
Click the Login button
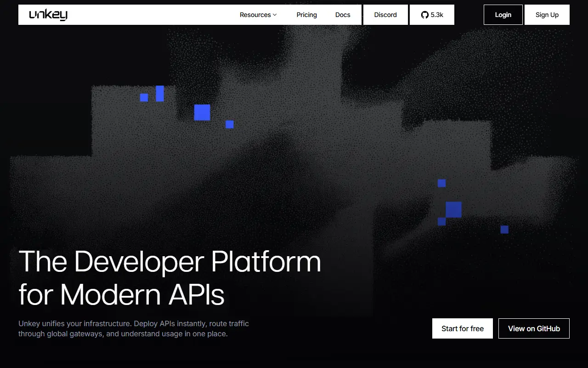503,15
